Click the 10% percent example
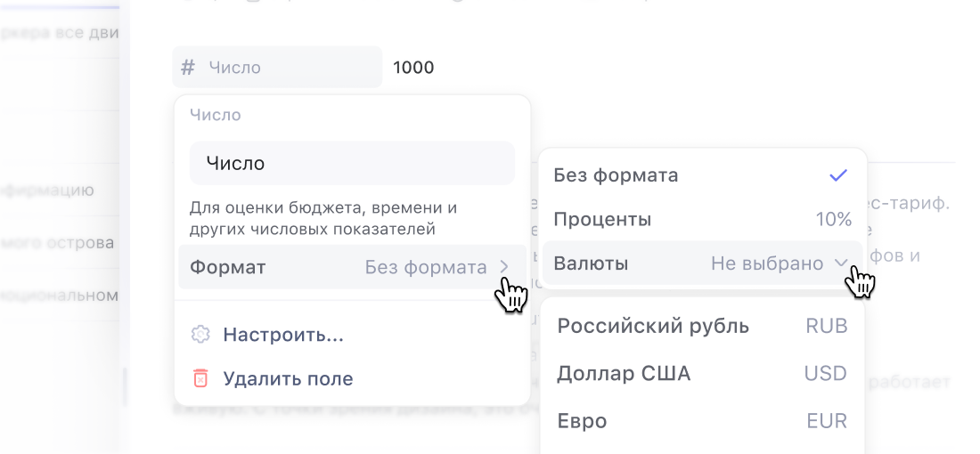Image resolution: width=980 pixels, height=454 pixels. click(834, 219)
